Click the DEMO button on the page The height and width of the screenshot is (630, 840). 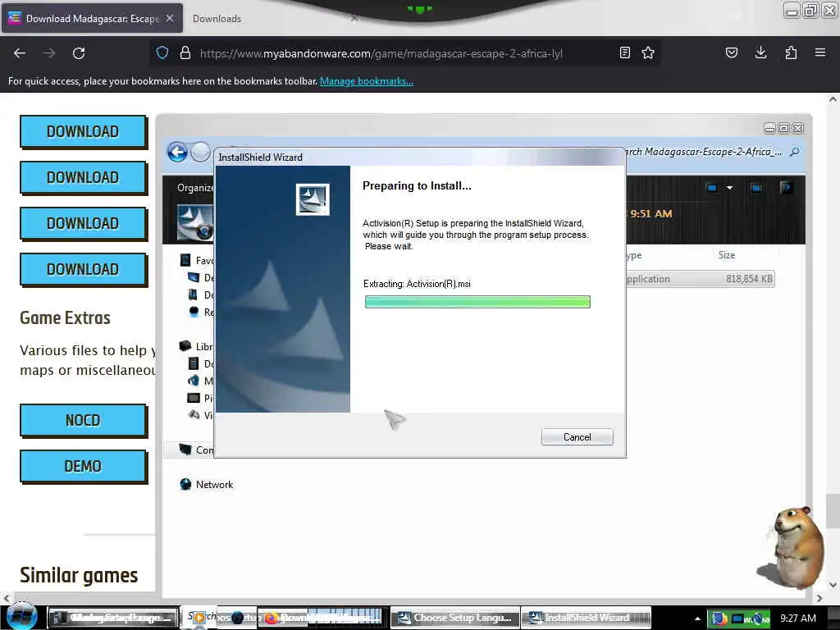(x=83, y=466)
